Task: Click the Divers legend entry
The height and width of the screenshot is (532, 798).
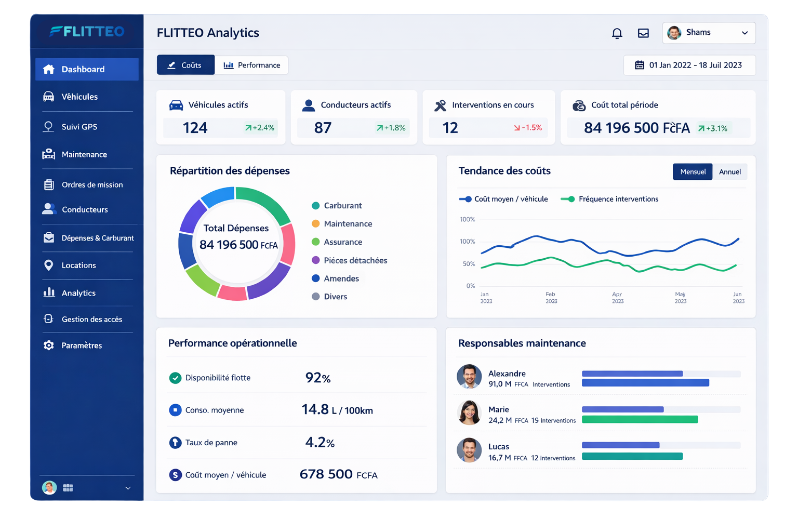Action: (x=329, y=297)
